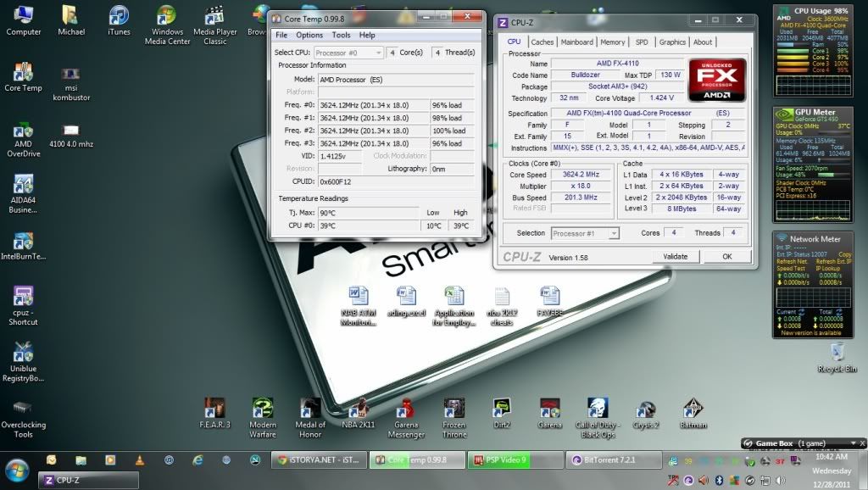This screenshot has height=490, width=868.
Task: Open the NAB ATM Monitoring document
Action: [x=359, y=306]
